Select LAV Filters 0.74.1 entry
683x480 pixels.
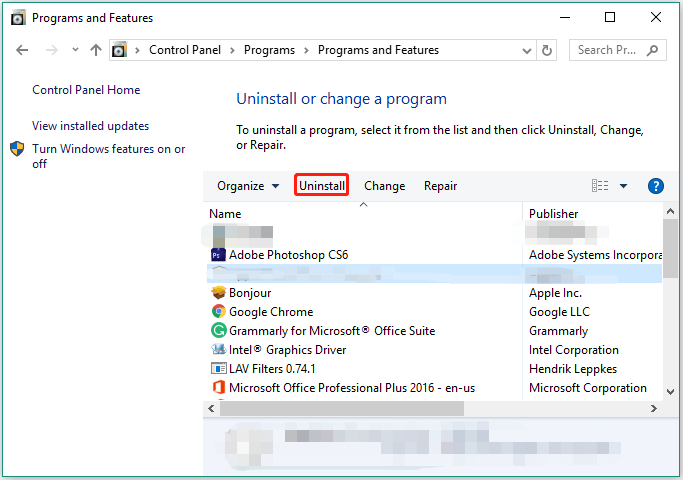(434, 368)
